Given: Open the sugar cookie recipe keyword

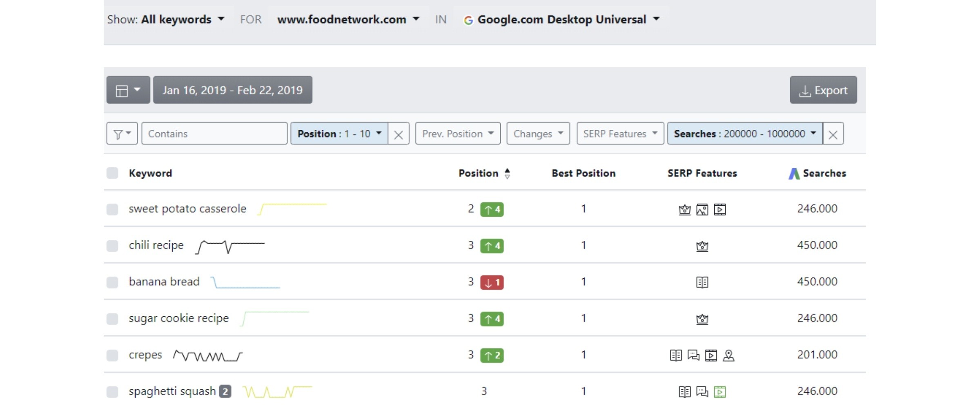Looking at the screenshot, I should tap(179, 318).
